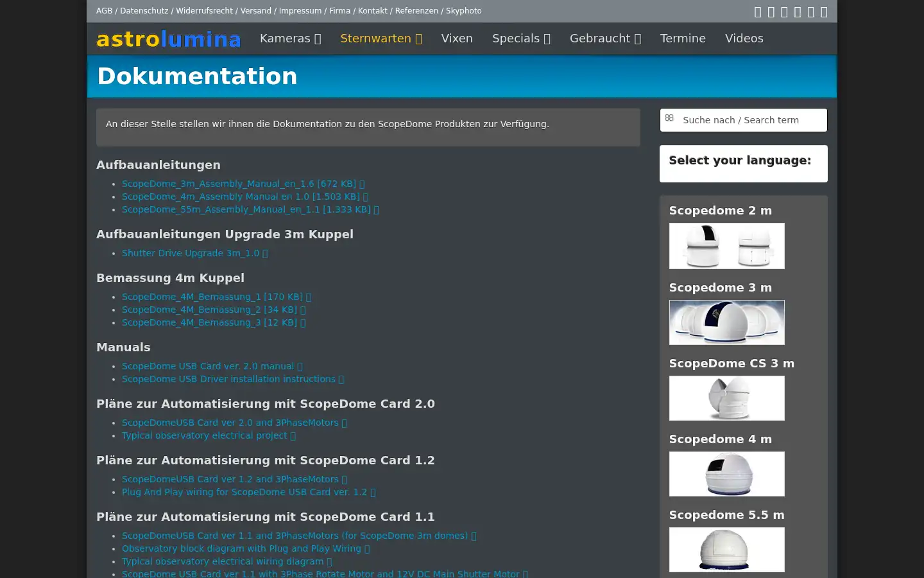Click icon after Typical observatory electrical project
Image resolution: width=924 pixels, height=578 pixels.
point(293,435)
